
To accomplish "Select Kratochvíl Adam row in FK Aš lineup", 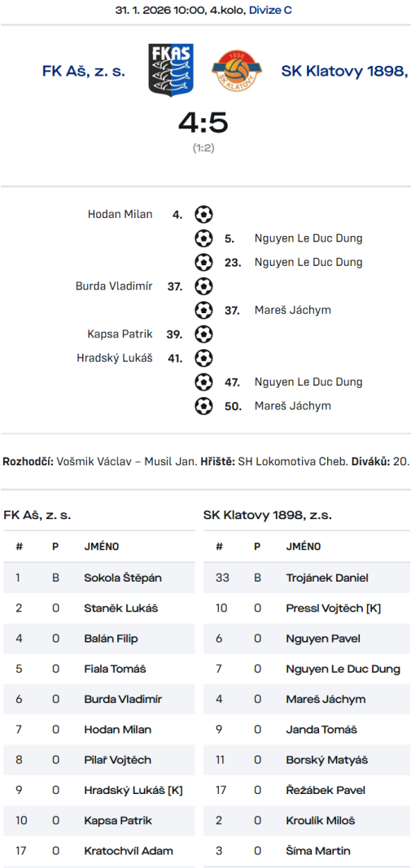I will (x=99, y=851).
